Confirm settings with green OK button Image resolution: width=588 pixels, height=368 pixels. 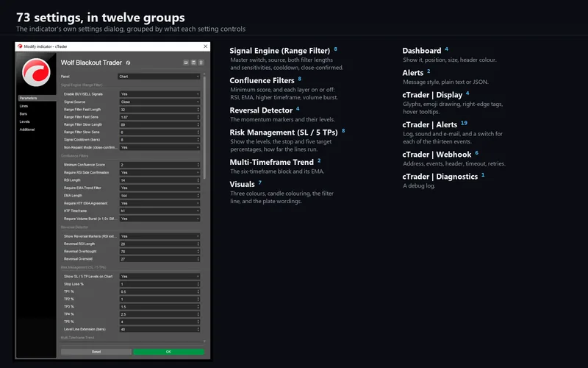pyautogui.click(x=168, y=352)
